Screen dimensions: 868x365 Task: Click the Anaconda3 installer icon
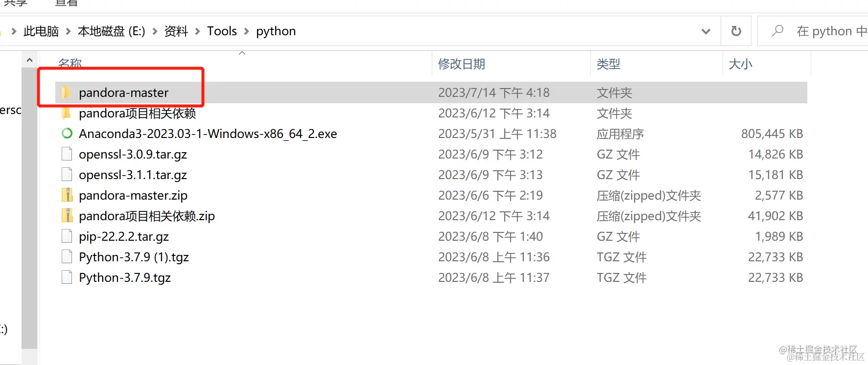pos(67,134)
